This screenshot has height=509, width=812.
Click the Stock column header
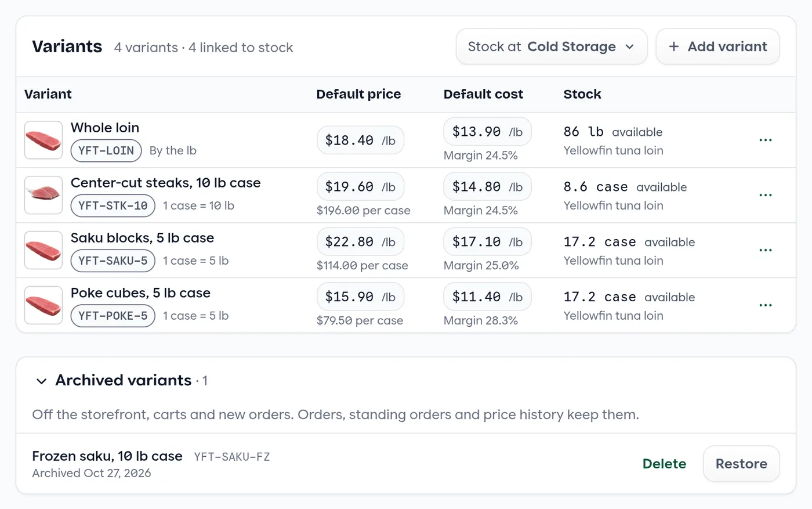(x=582, y=94)
